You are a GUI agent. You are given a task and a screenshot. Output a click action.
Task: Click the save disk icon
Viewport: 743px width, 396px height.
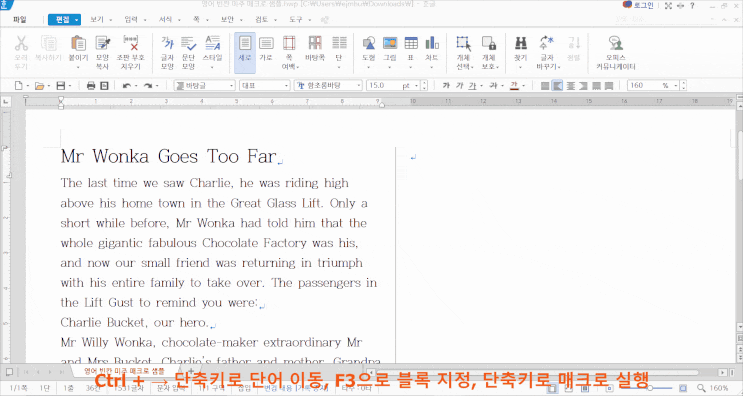coord(61,86)
